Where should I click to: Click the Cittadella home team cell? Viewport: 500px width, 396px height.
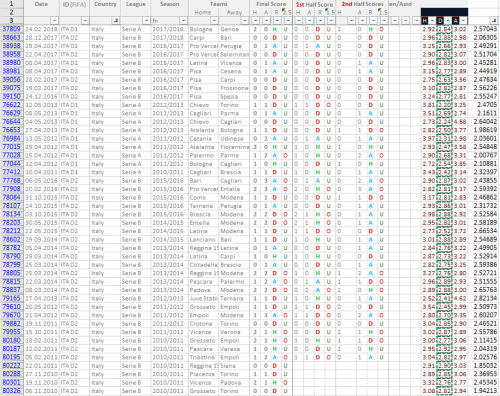click(204, 265)
